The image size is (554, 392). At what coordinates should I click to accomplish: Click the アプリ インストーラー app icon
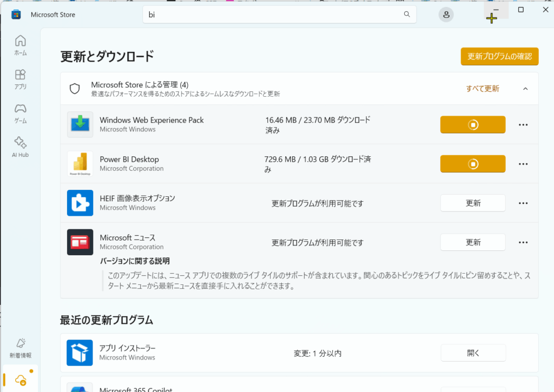80,353
